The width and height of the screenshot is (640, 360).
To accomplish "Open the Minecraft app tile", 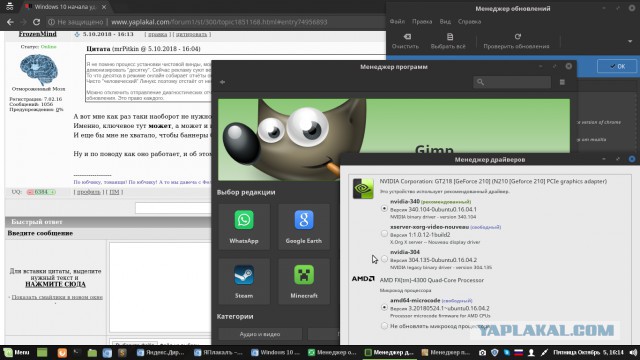I will [304, 281].
